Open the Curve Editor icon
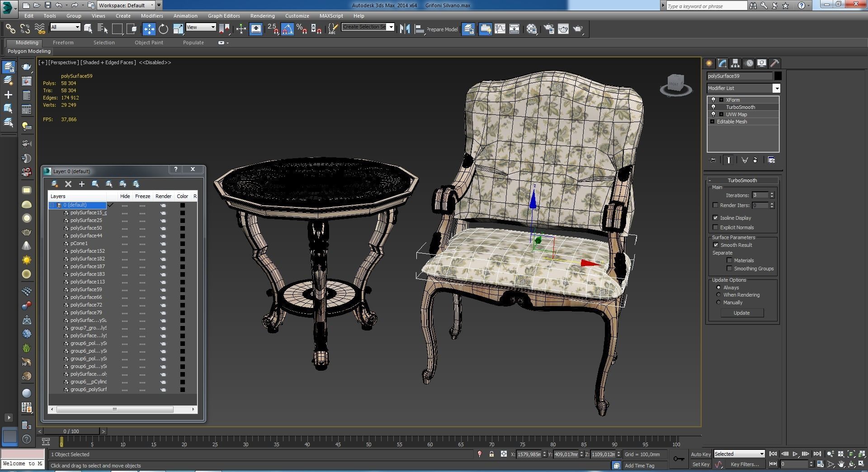This screenshot has height=472, width=868. click(x=500, y=29)
